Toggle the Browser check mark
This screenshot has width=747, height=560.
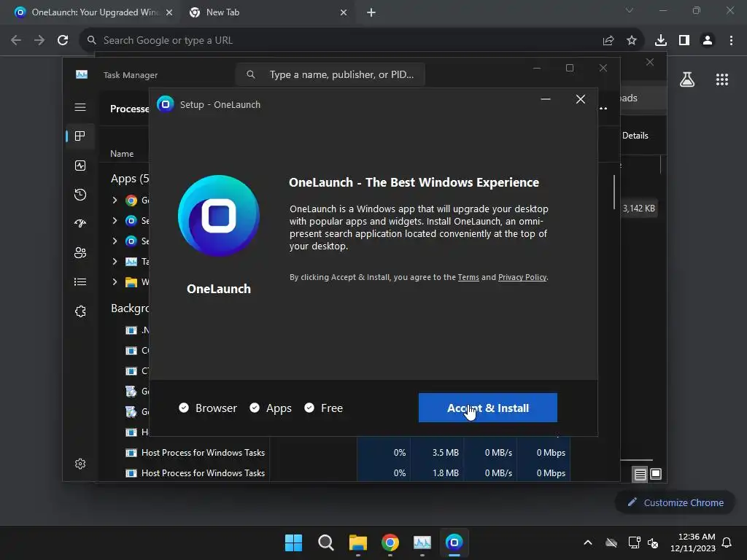(x=184, y=408)
